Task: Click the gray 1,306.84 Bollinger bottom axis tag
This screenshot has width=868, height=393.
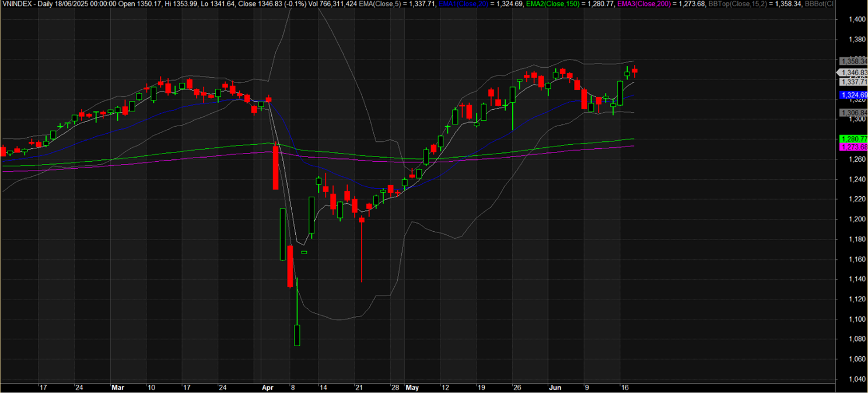Action: (x=853, y=112)
